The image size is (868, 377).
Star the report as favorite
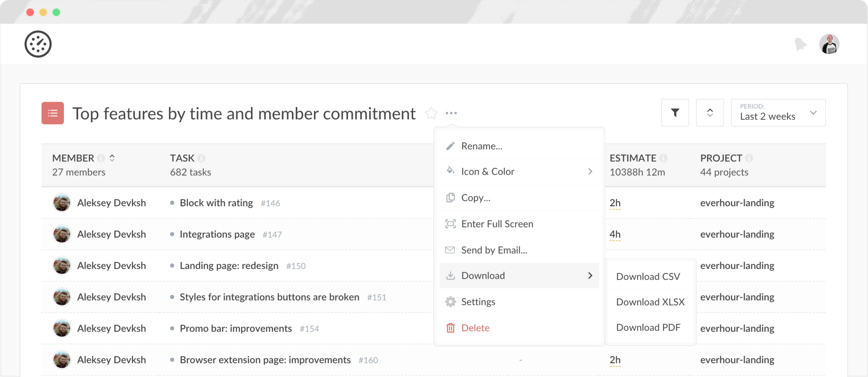click(431, 113)
